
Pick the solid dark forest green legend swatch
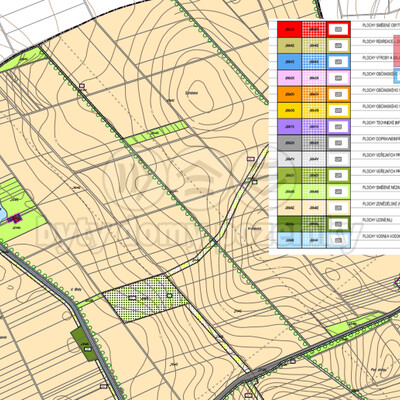290,224
